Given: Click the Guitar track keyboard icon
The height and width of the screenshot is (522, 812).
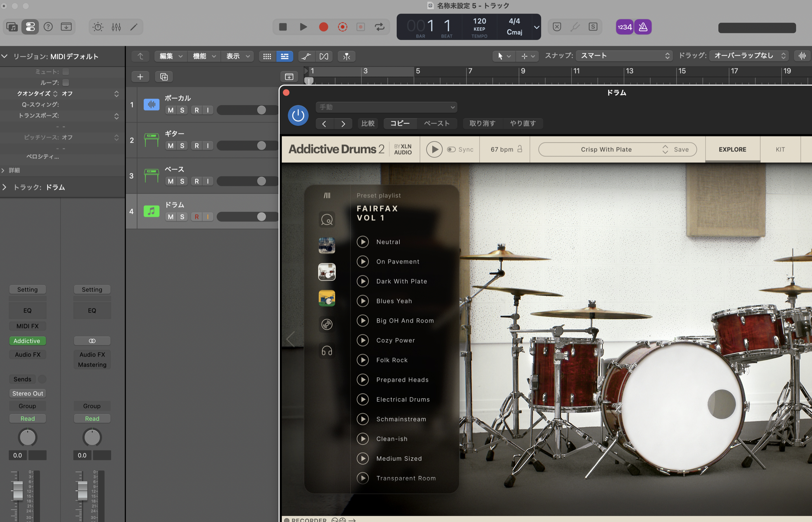Looking at the screenshot, I should (151, 140).
